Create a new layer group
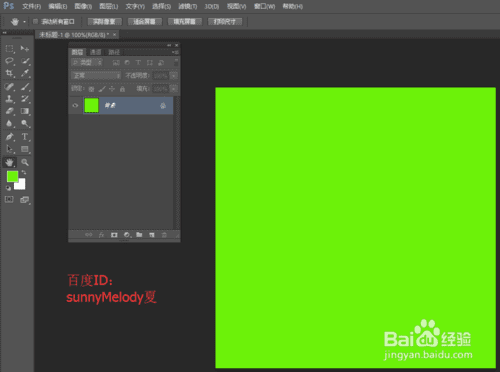Screen dimensions: 500x372 (139, 235)
